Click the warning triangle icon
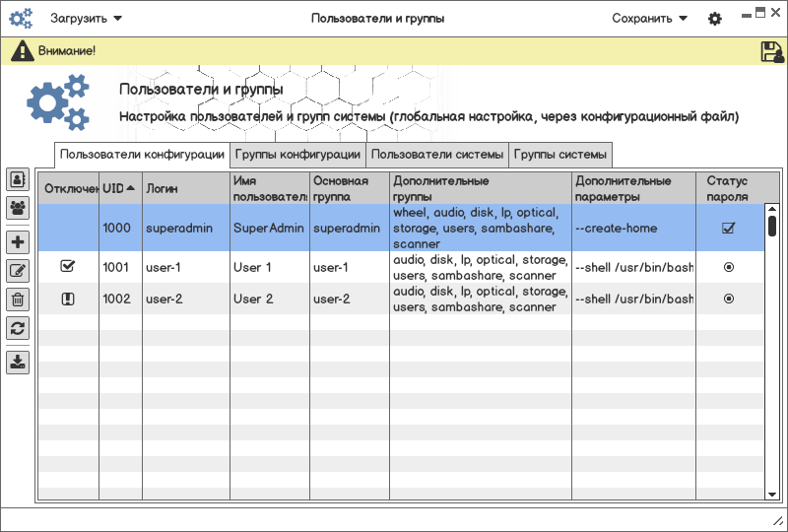Image resolution: width=788 pixels, height=532 pixels. (23, 51)
